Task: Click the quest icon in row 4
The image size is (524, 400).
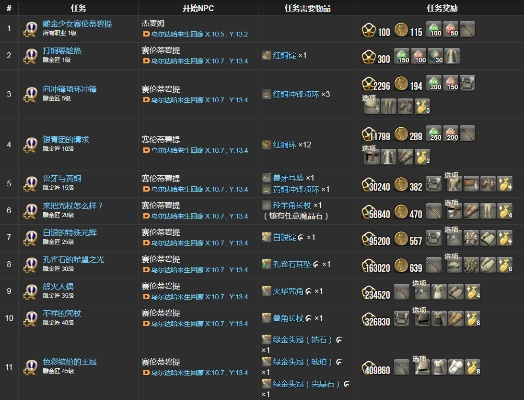Action: pos(30,145)
